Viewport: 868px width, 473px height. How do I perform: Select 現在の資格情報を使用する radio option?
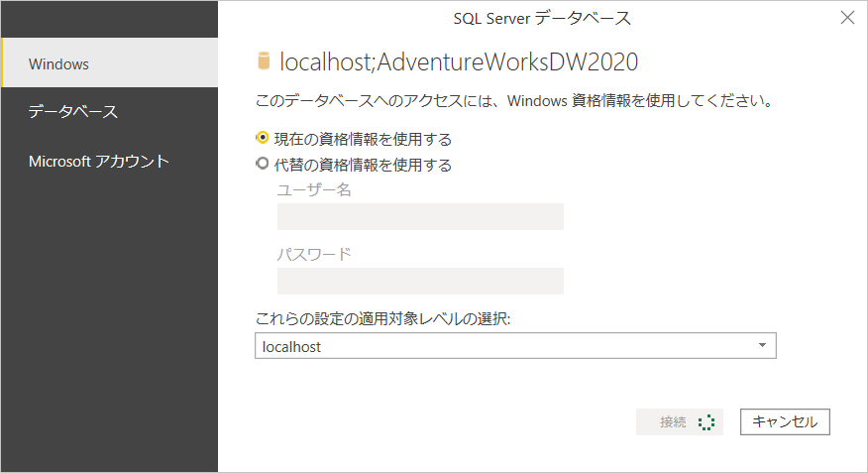263,138
